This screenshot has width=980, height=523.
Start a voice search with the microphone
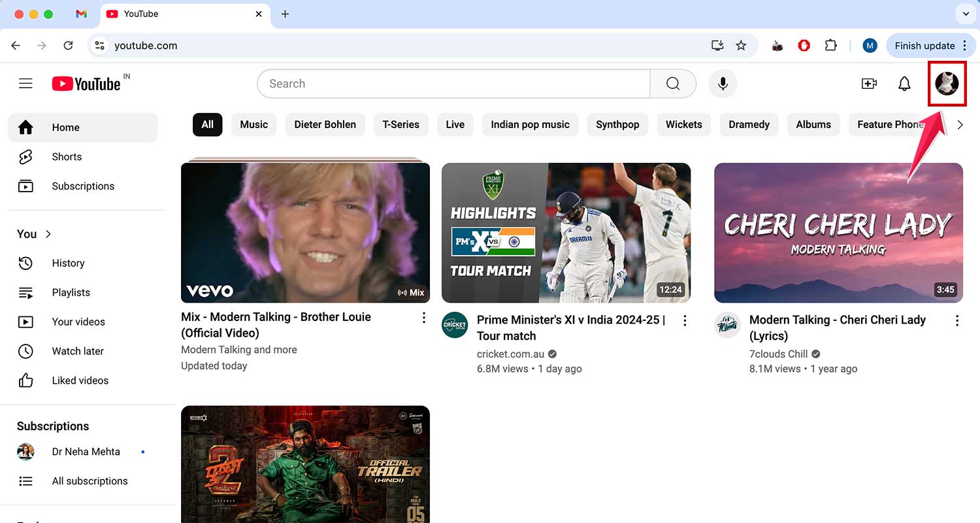point(723,84)
